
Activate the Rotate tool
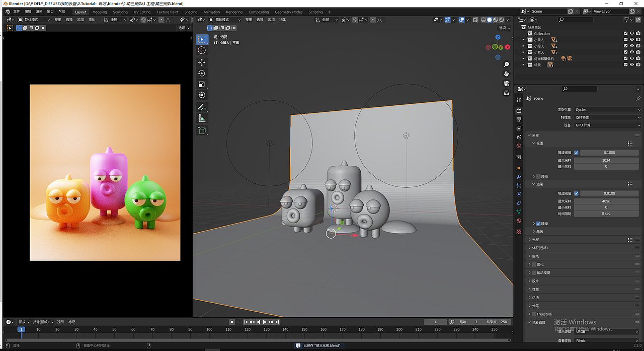point(202,73)
